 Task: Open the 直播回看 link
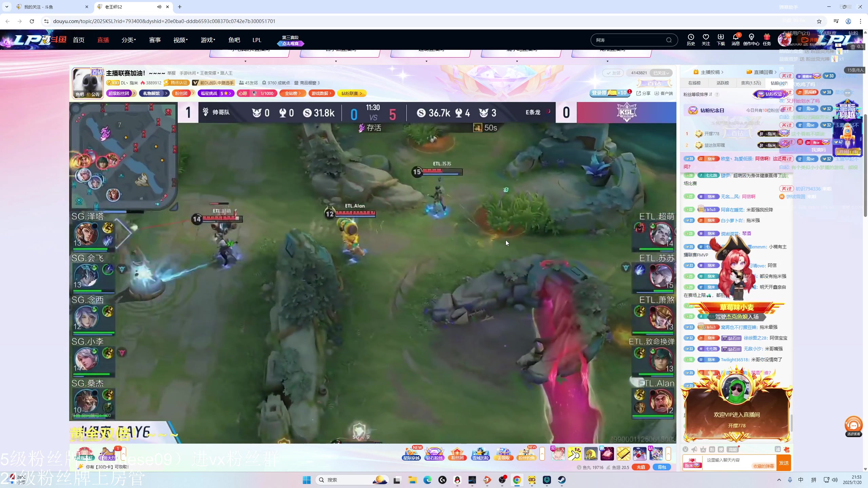pos(762,72)
